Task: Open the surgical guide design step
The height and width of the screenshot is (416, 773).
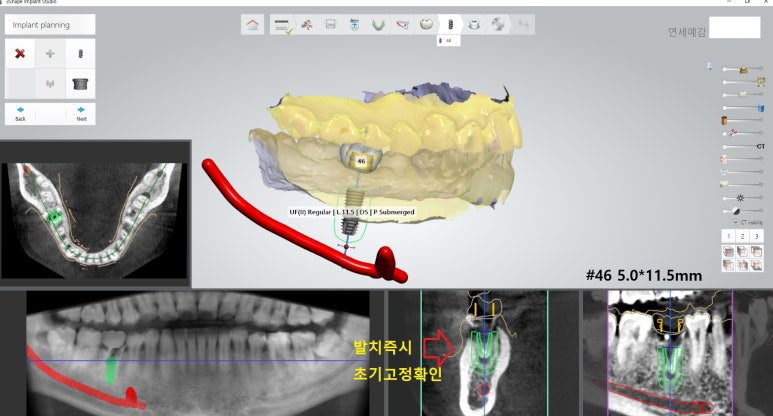Action: point(474,25)
